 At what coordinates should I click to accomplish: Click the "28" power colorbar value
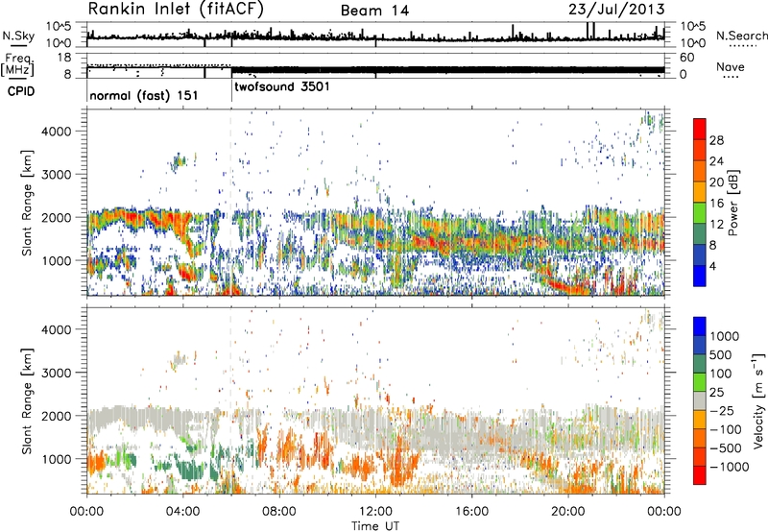716,140
